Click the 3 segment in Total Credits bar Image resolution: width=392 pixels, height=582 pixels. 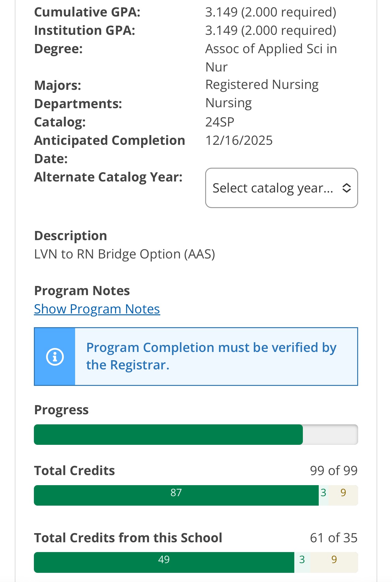coord(324,495)
